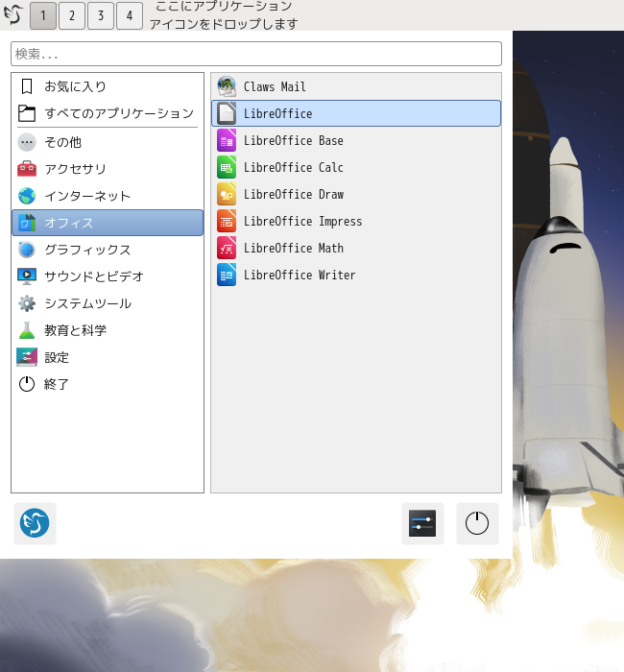Switch to workspace 1
624x672 pixels.
click(x=43, y=15)
